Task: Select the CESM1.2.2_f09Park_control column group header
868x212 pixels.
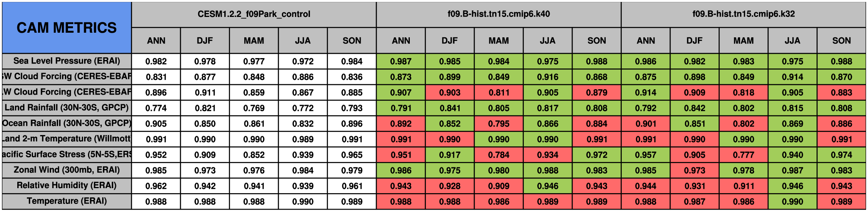Action: (x=254, y=14)
